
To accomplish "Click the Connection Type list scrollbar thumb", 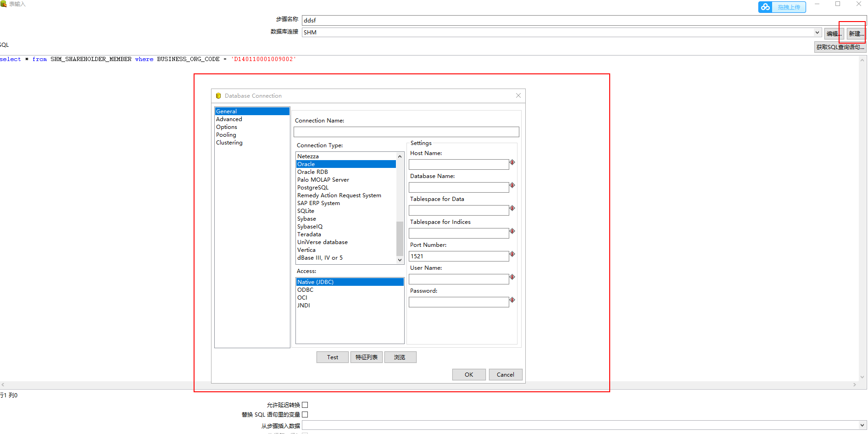I will pyautogui.click(x=400, y=238).
